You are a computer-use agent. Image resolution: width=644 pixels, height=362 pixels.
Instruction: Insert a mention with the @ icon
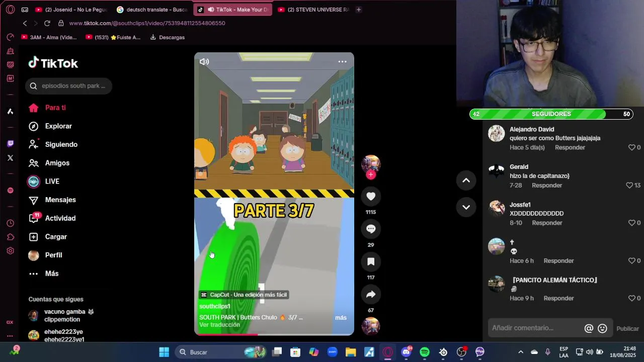(x=589, y=328)
